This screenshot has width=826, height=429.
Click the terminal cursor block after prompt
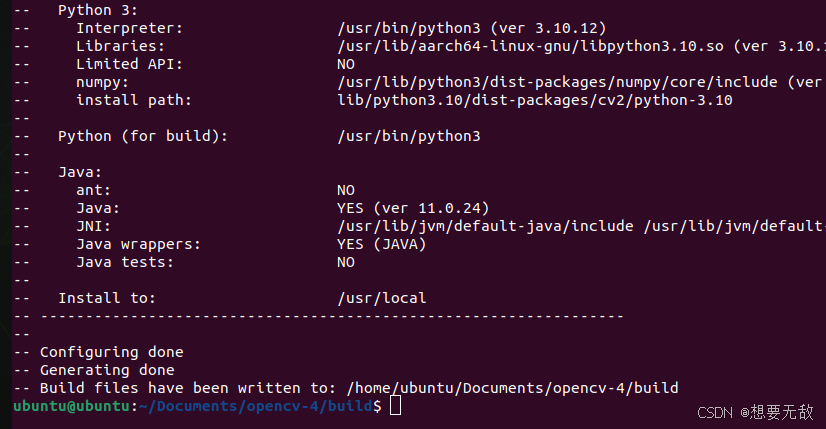[x=396, y=406]
